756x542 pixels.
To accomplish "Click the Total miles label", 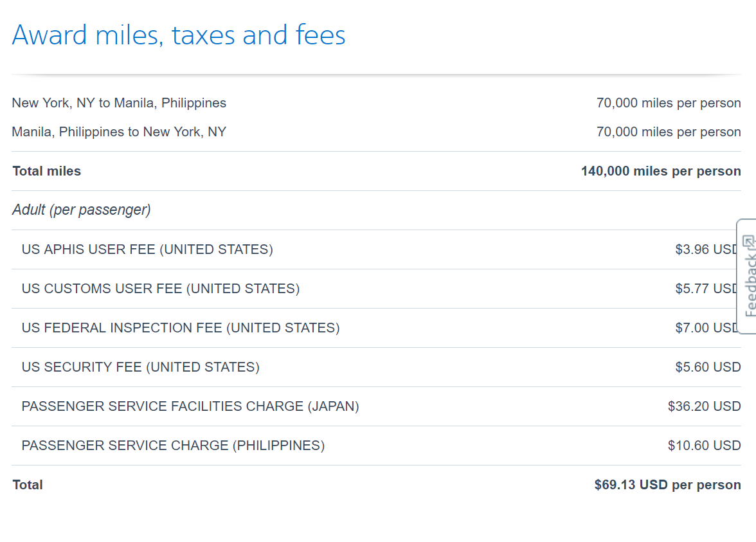I will tap(47, 171).
